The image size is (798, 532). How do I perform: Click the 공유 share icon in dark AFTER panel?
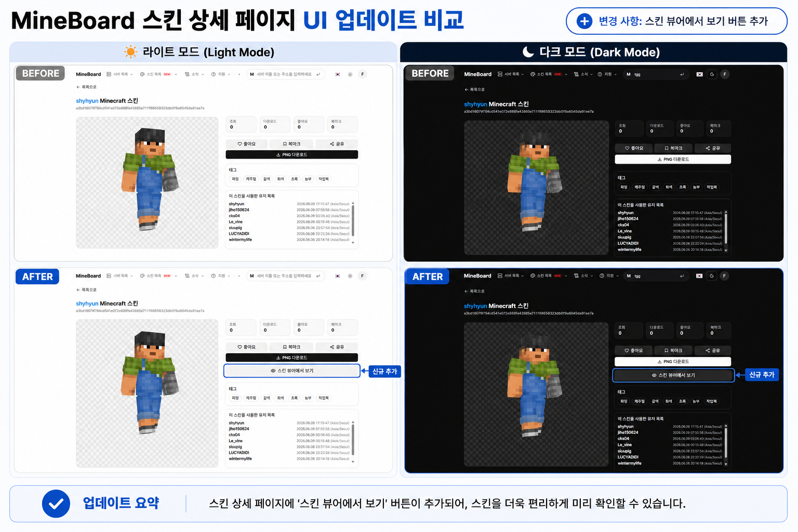pyautogui.click(x=708, y=351)
